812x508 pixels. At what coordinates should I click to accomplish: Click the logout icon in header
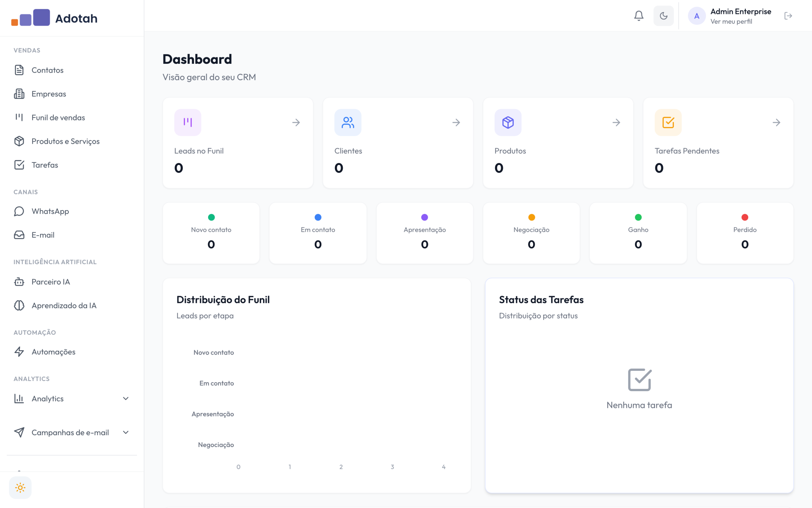(x=788, y=16)
